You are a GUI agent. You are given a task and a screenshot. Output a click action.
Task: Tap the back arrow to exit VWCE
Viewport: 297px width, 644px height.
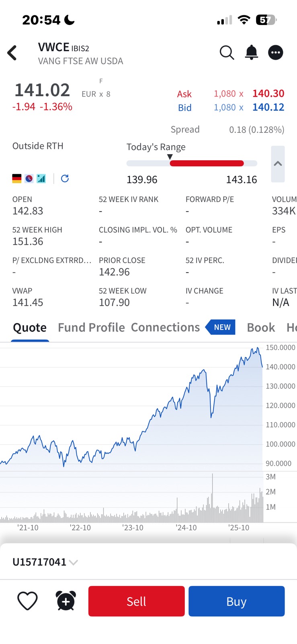[x=12, y=52]
